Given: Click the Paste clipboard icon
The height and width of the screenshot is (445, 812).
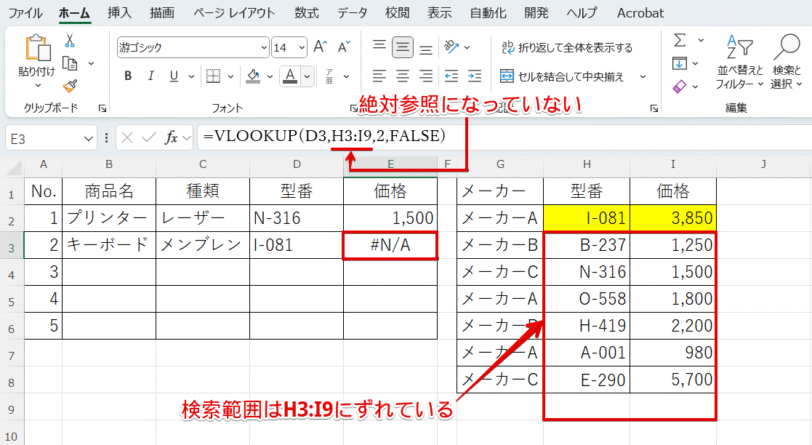Looking at the screenshot, I should [37, 48].
